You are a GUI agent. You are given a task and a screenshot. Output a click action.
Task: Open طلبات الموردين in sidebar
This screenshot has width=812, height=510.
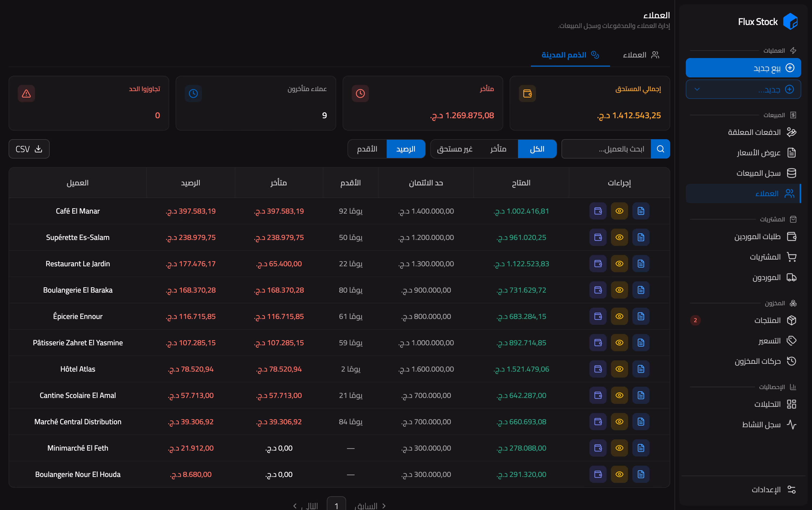(x=743, y=236)
